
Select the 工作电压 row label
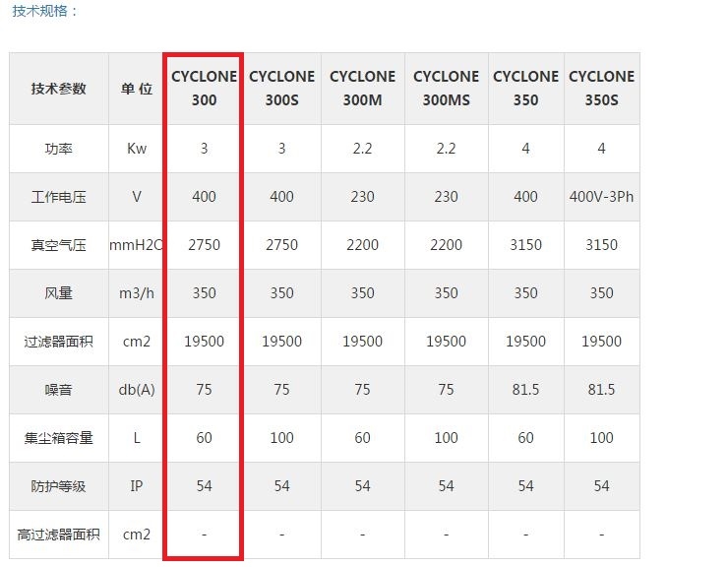tap(59, 197)
